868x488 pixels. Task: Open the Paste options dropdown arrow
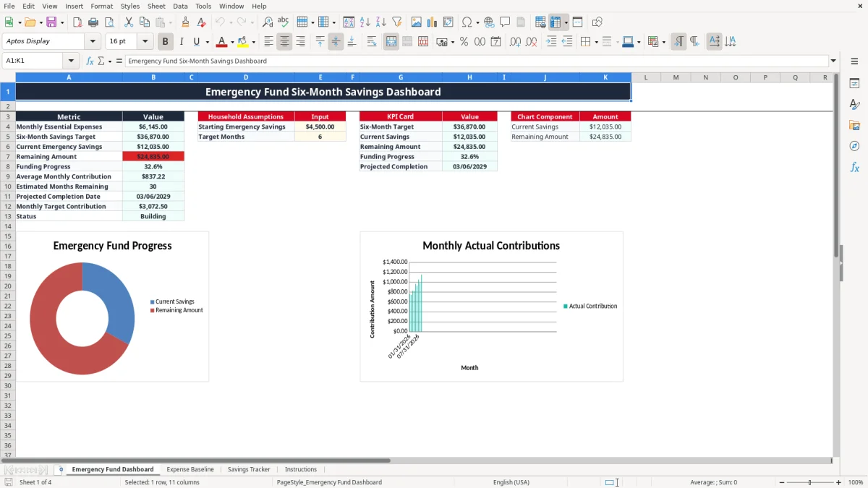click(171, 22)
